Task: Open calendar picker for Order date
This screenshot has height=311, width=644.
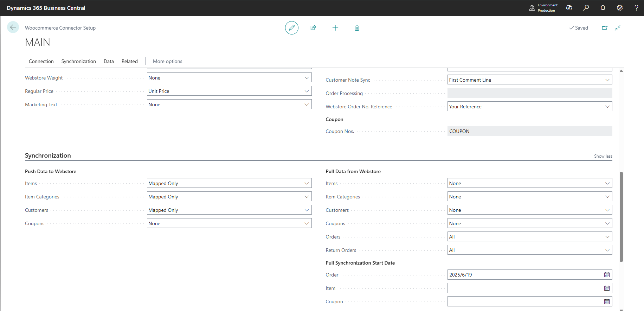Action: point(607,275)
